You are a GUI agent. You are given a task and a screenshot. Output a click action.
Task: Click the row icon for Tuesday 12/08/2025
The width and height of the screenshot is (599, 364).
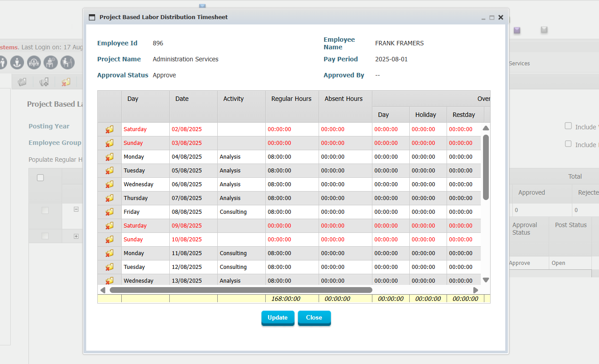109,267
